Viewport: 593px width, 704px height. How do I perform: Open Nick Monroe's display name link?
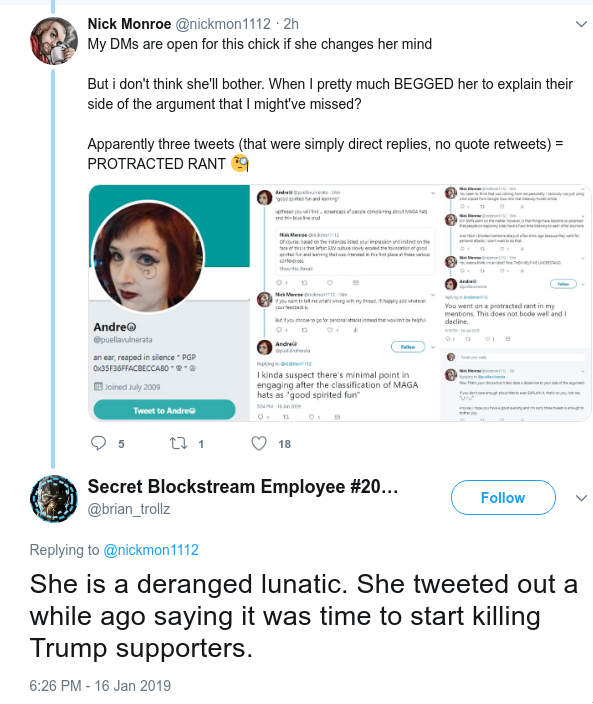[129, 24]
